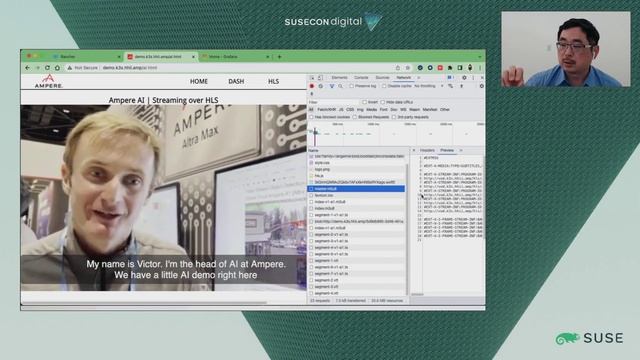Click the Filter text input in Network panel
Screen dimensions: 640x360
(x=334, y=102)
